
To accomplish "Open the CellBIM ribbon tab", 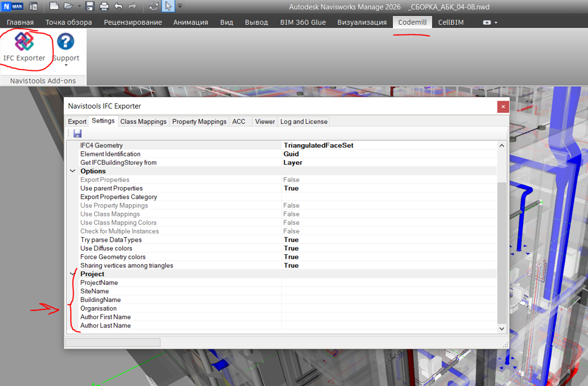I will click(450, 22).
